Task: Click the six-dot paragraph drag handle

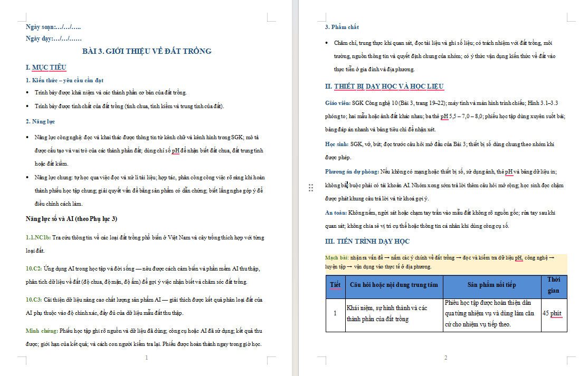Action: (x=311, y=188)
